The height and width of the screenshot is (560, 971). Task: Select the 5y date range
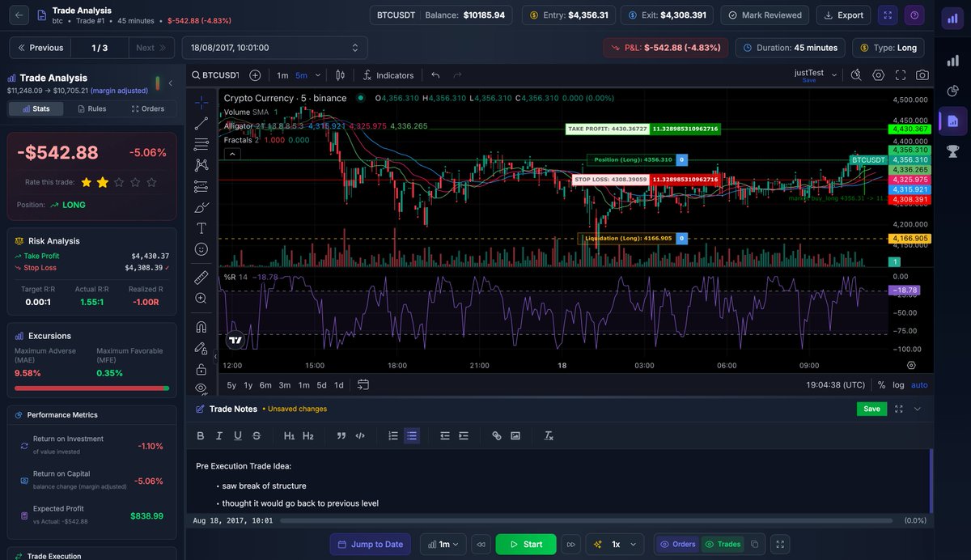coord(231,385)
